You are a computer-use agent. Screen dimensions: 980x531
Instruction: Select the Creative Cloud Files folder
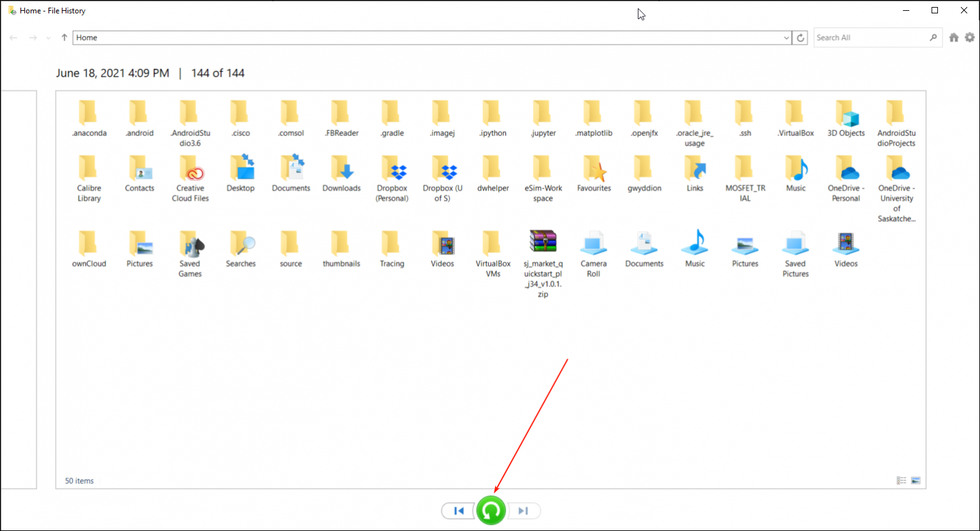190,178
